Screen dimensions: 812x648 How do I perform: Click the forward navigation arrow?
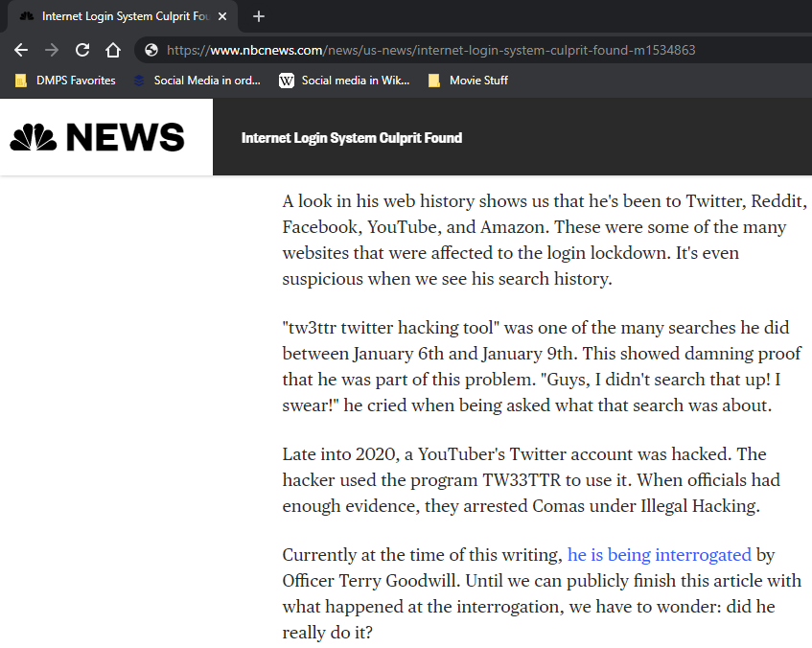52,50
